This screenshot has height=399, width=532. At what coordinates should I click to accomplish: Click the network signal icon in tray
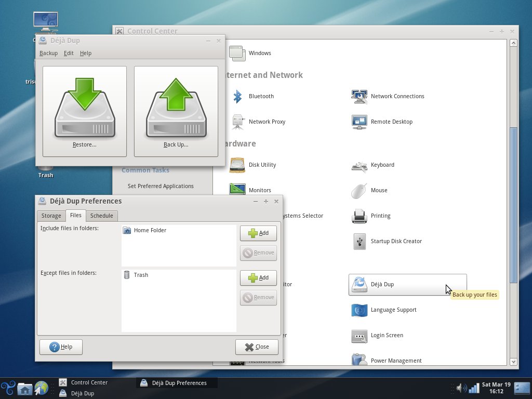(474, 388)
